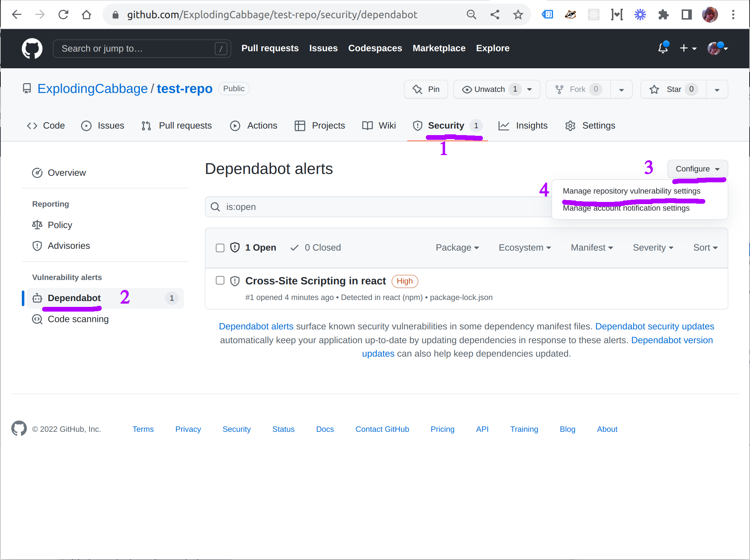Image resolution: width=750 pixels, height=560 pixels.
Task: Tick the select-all alerts checkbox
Action: tap(220, 248)
